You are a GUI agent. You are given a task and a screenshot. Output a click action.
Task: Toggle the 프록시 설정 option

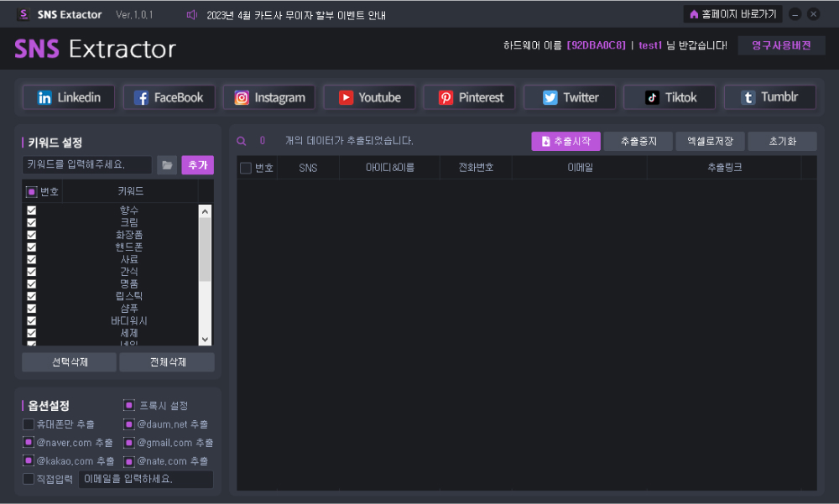pos(129,406)
